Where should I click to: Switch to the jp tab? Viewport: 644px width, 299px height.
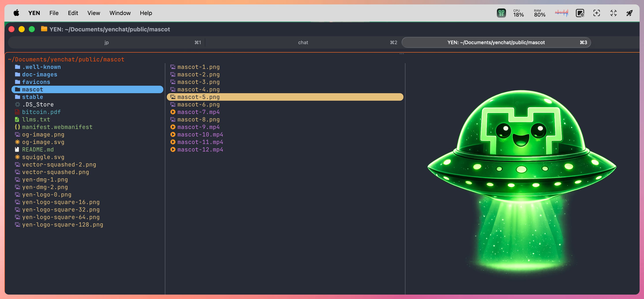(107, 43)
